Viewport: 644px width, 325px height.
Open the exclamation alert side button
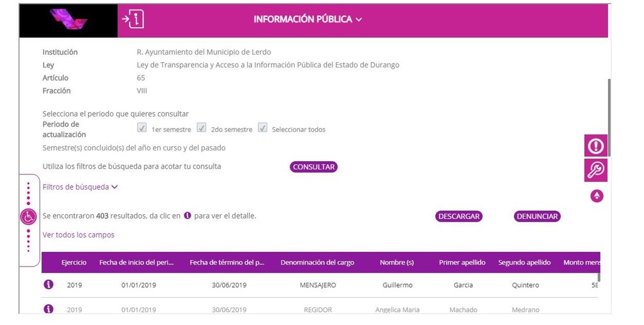pos(596,146)
